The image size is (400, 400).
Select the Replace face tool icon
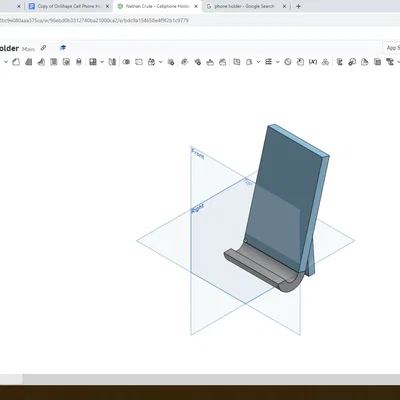[223, 62]
